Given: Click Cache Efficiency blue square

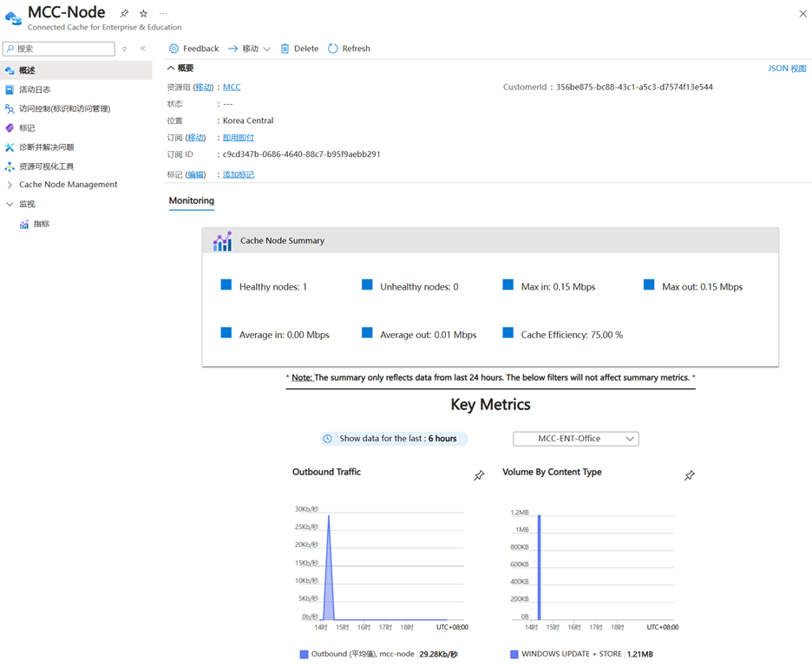Looking at the screenshot, I should [x=508, y=332].
